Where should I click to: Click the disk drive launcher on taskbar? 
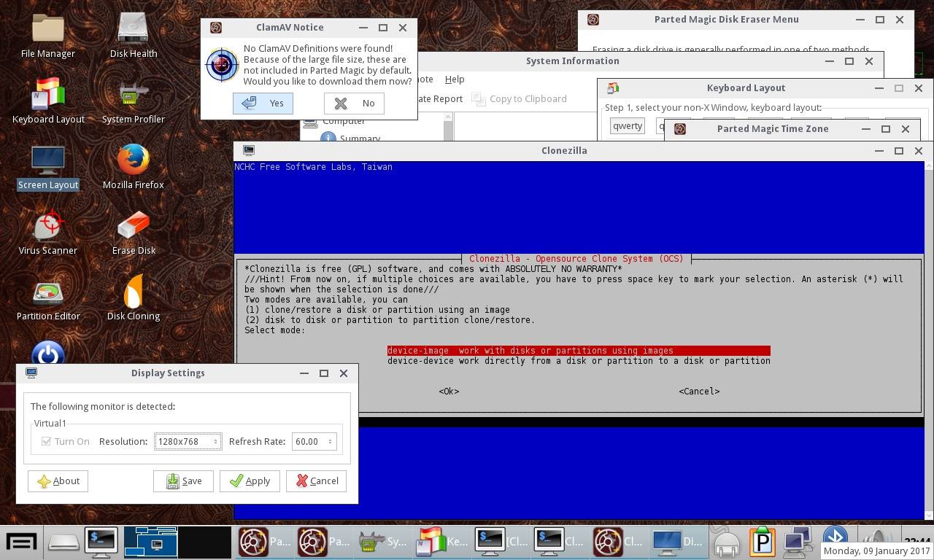[63, 542]
